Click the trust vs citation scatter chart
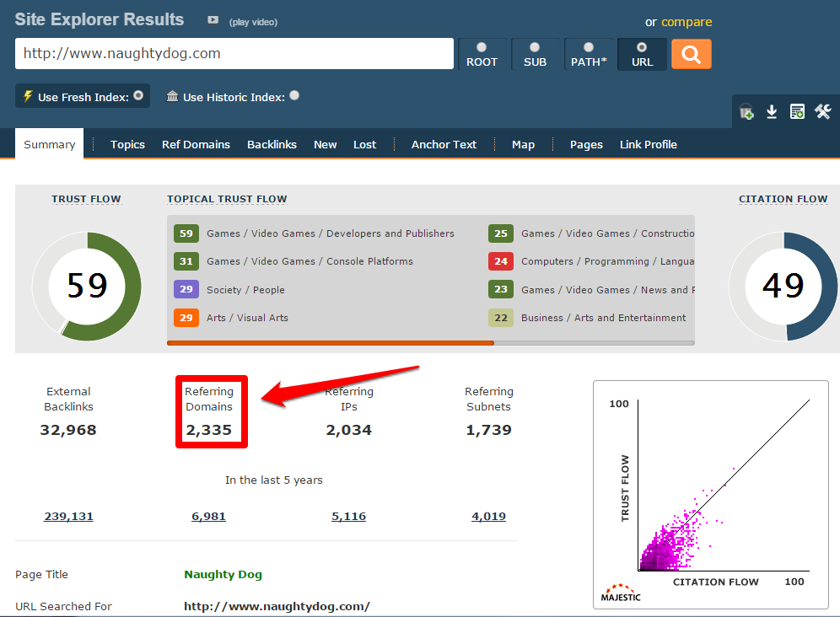 pos(711,494)
